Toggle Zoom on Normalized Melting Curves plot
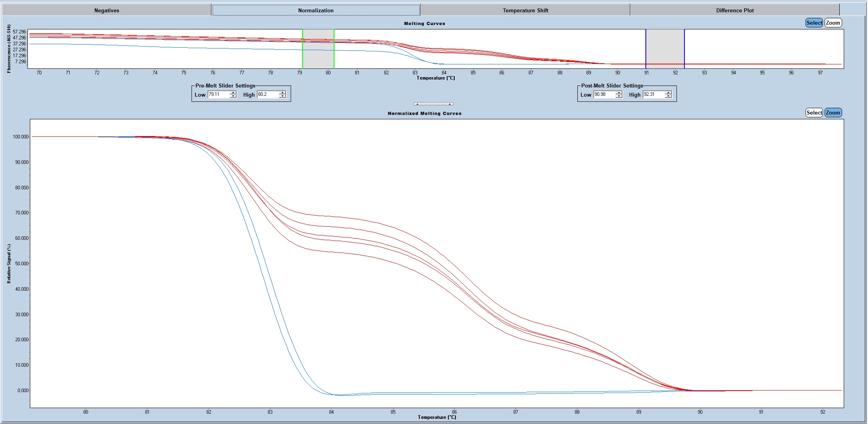This screenshot has width=868, height=424. point(833,113)
